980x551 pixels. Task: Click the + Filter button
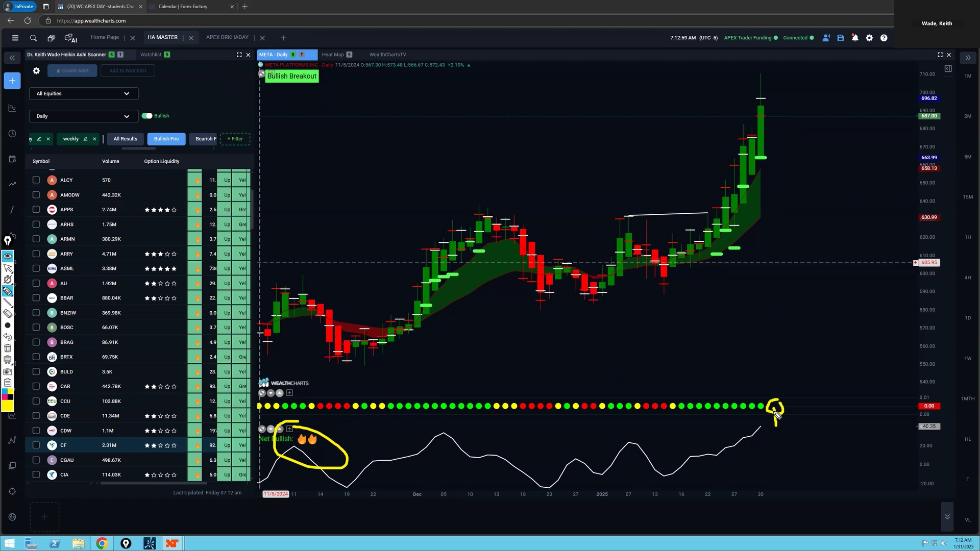[x=235, y=139]
